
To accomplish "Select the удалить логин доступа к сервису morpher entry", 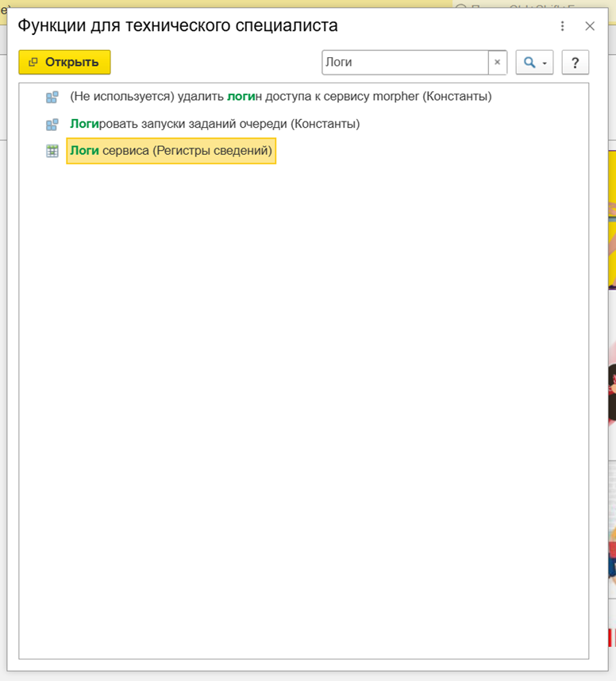I will (x=281, y=97).
